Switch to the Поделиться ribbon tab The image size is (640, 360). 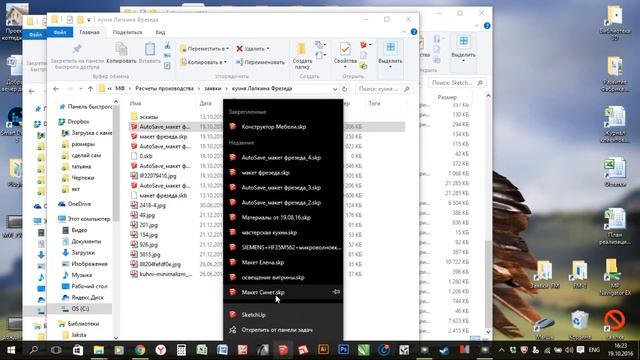click(127, 32)
